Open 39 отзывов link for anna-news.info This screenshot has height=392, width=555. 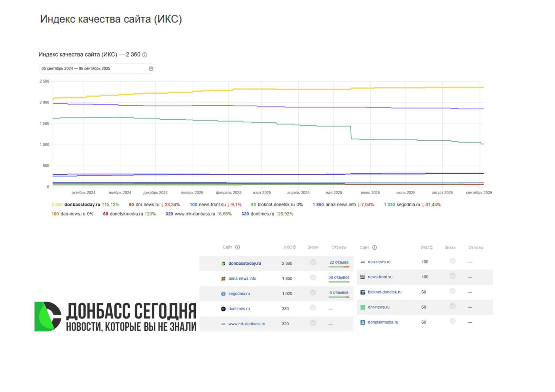point(339,277)
